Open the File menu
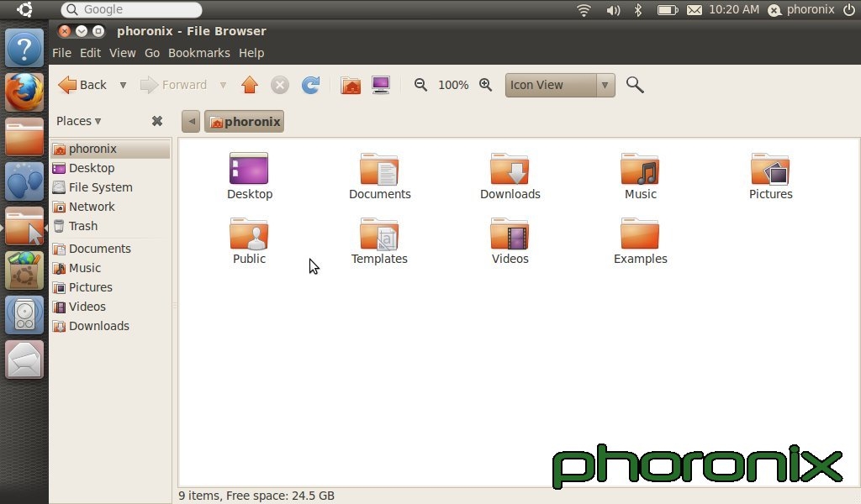Image resolution: width=861 pixels, height=504 pixels. (61, 53)
